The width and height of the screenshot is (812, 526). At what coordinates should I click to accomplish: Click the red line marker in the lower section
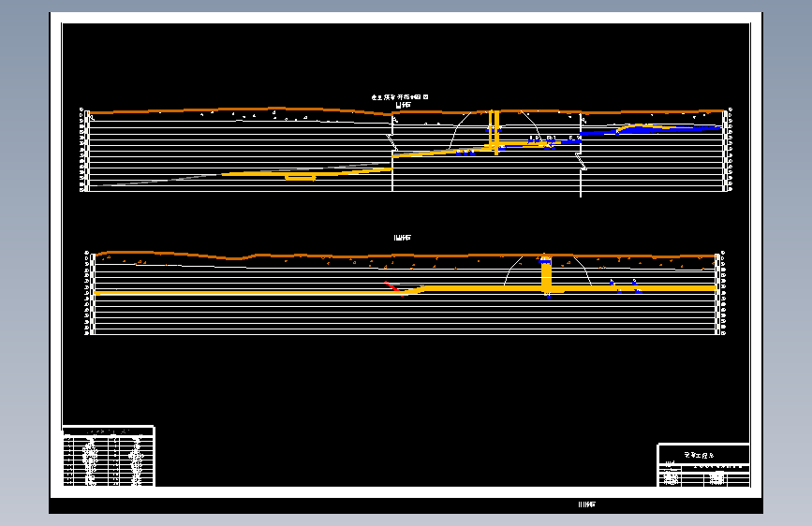point(392,286)
